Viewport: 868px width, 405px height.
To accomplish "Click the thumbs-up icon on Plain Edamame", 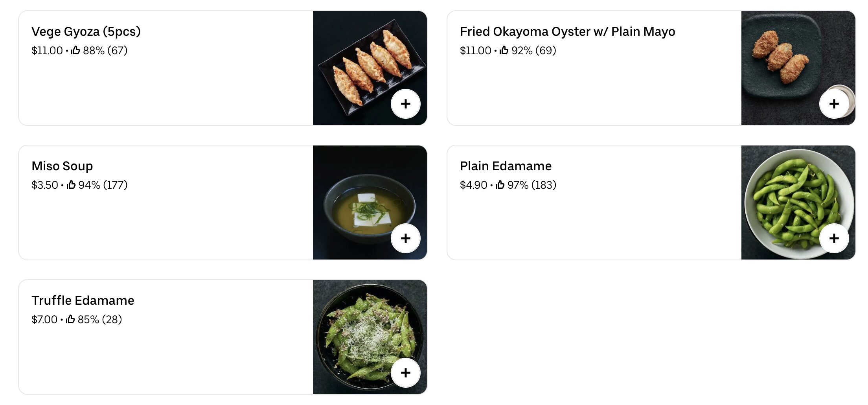I will (x=500, y=184).
